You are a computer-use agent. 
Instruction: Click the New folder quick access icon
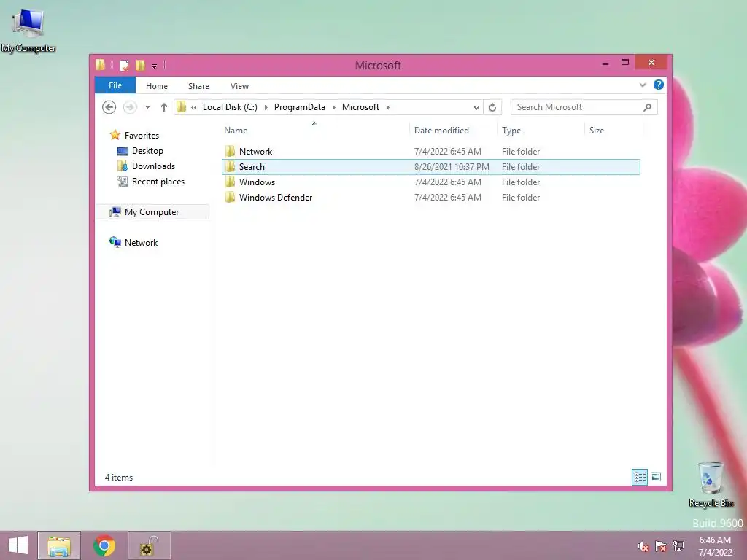140,65
